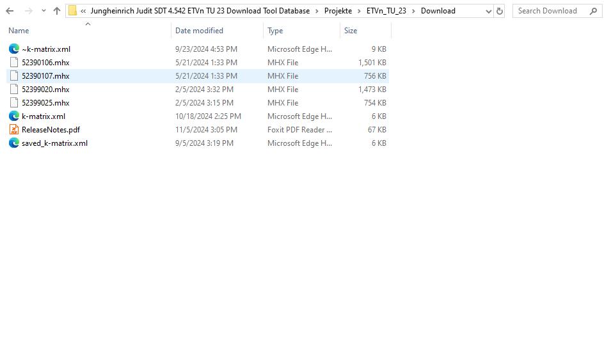The width and height of the screenshot is (611, 364).
Task: Open Jungheinrich Judit SDT breadcrumb segment
Action: coord(200,11)
